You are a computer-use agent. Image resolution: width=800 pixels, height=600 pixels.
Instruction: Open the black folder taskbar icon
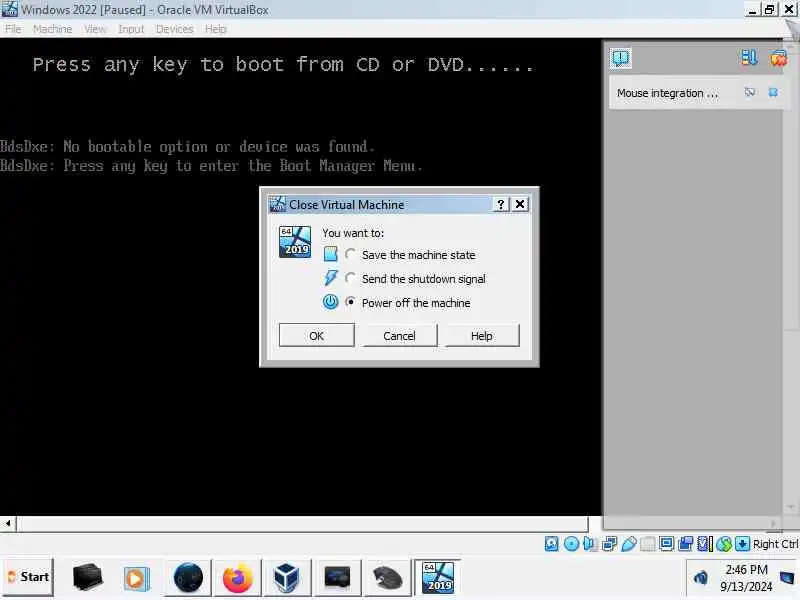(x=88, y=577)
